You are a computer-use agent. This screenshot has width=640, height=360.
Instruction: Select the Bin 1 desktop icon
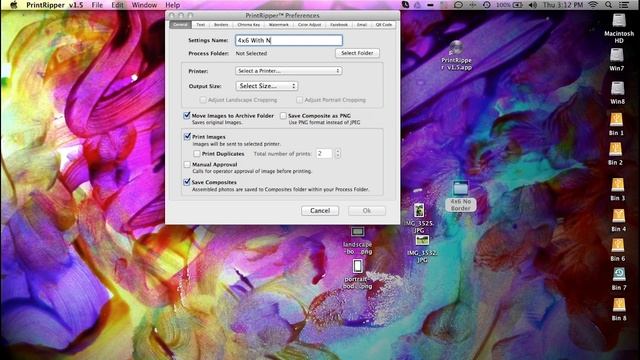click(x=616, y=120)
